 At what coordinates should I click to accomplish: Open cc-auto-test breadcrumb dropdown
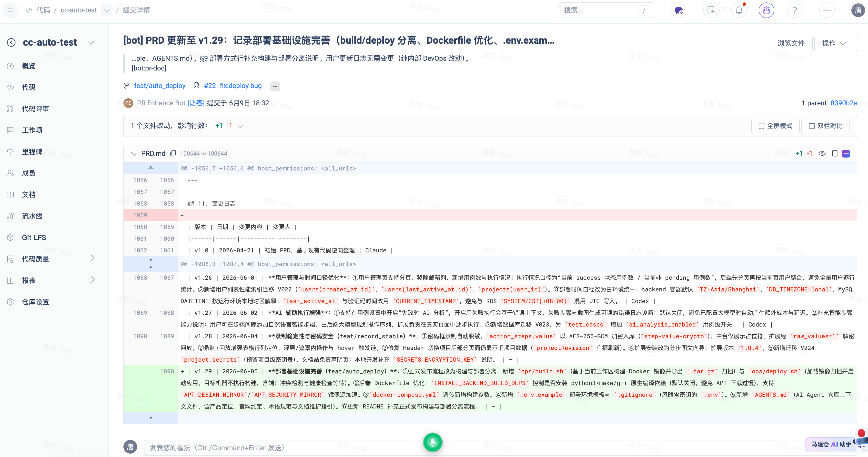point(106,10)
